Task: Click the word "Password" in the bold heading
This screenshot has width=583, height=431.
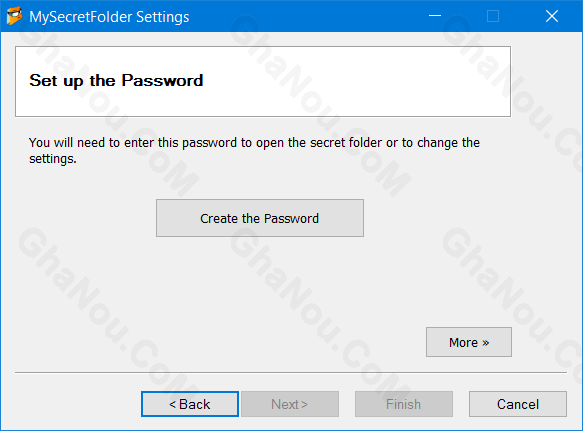Action: pos(162,81)
